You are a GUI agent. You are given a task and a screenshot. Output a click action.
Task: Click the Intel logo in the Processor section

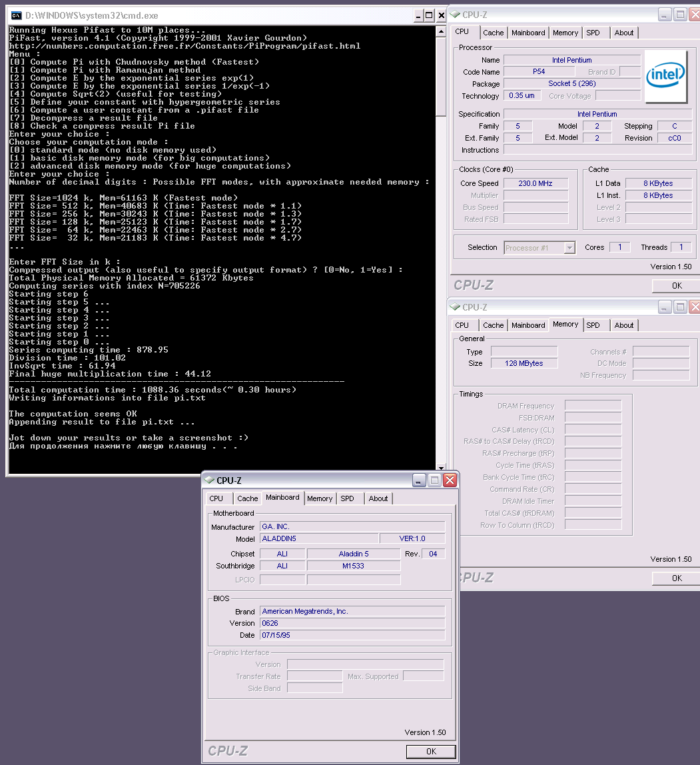pos(666,75)
